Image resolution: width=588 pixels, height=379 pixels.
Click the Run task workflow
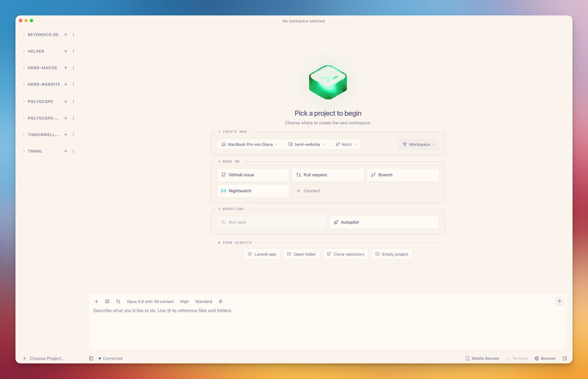(x=272, y=222)
